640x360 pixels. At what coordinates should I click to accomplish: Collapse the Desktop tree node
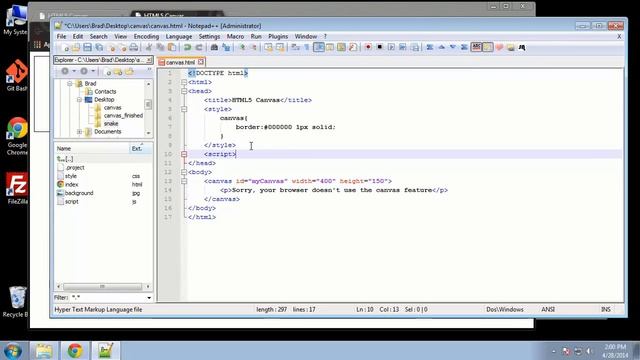click(x=80, y=100)
